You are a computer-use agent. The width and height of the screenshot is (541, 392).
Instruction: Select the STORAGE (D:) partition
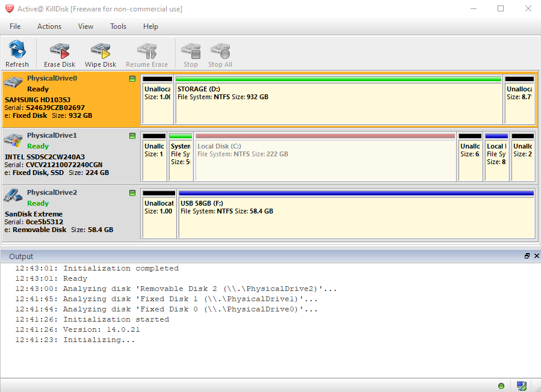[x=338, y=100]
